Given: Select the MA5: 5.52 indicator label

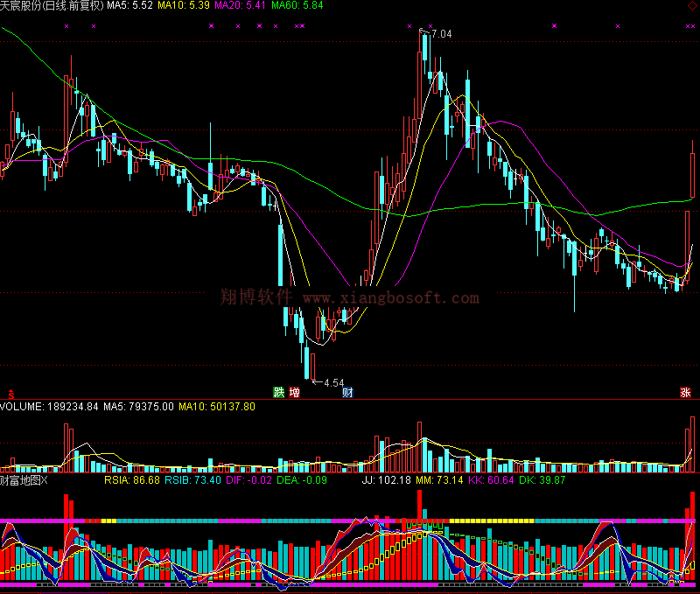Looking at the screenshot, I should pyautogui.click(x=129, y=5).
